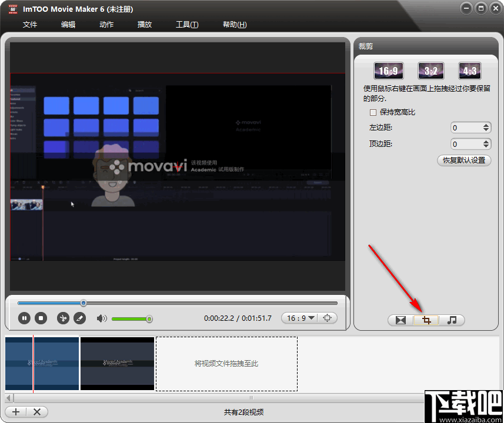504x423 pixels.
Task: Select the first clip thumbnail in timeline
Action: pos(41,363)
